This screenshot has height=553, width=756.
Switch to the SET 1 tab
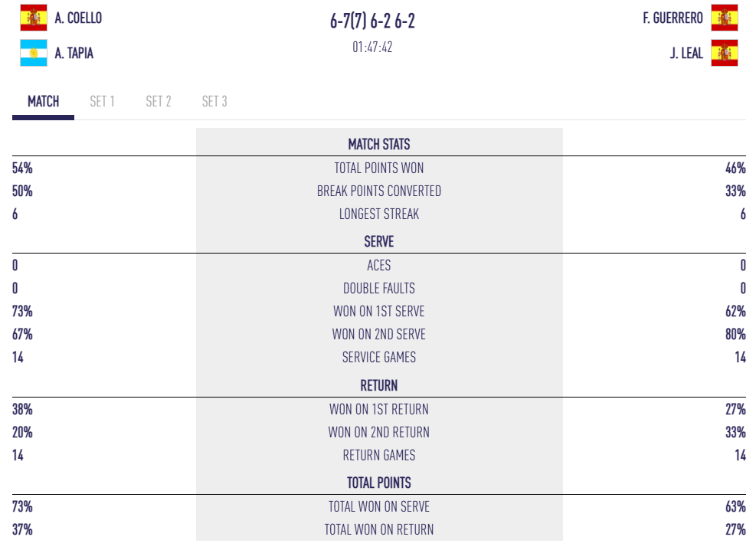[x=102, y=102]
